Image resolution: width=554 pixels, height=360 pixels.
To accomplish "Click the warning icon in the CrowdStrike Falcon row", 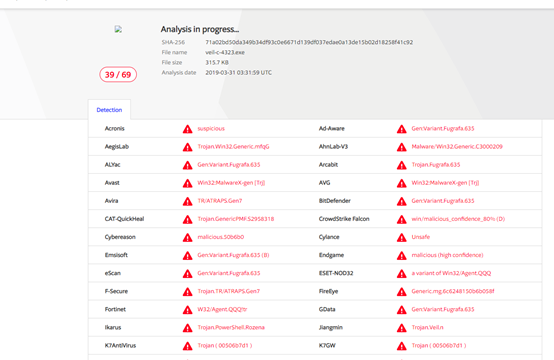I will 402,219.
